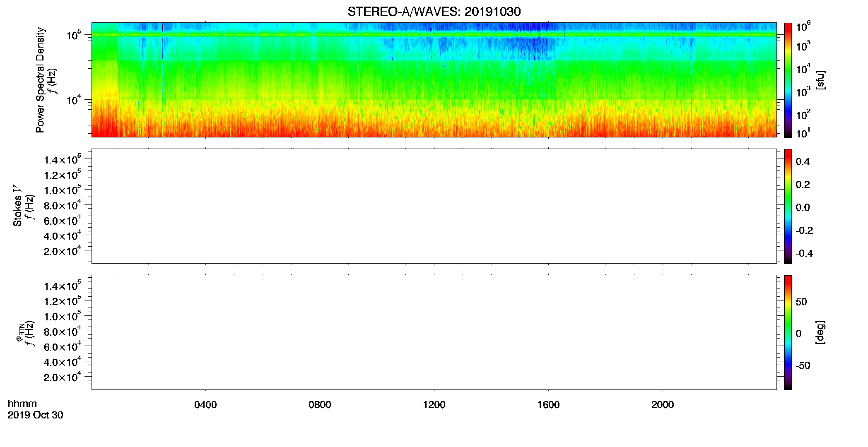Click the 2000 time tick label
Image resolution: width=868 pixels, height=447 pixels.
[x=663, y=405]
